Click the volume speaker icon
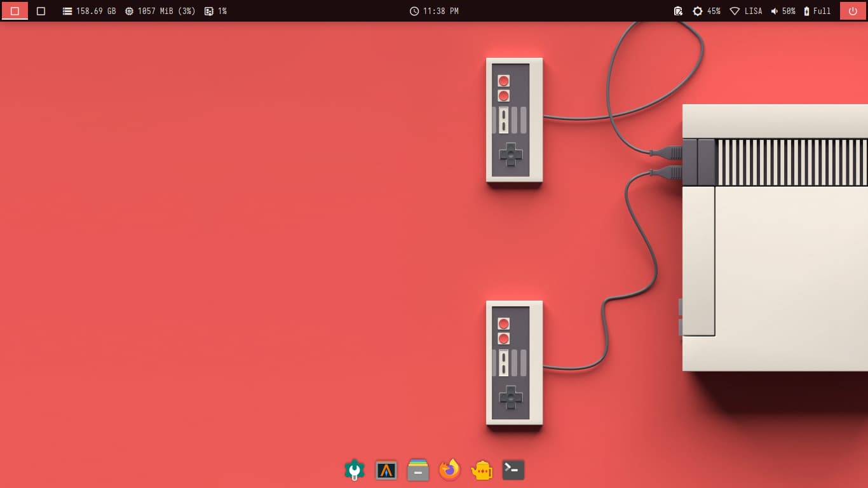 tap(775, 11)
